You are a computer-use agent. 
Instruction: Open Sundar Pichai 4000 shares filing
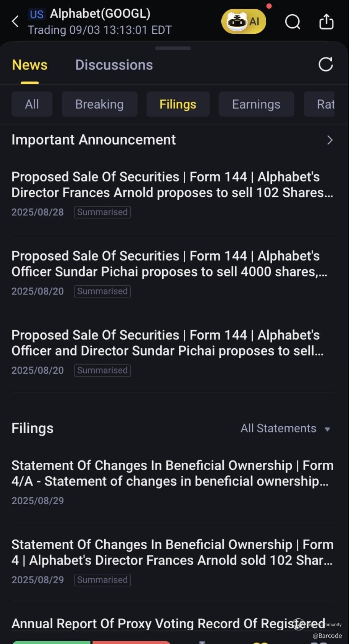point(170,264)
